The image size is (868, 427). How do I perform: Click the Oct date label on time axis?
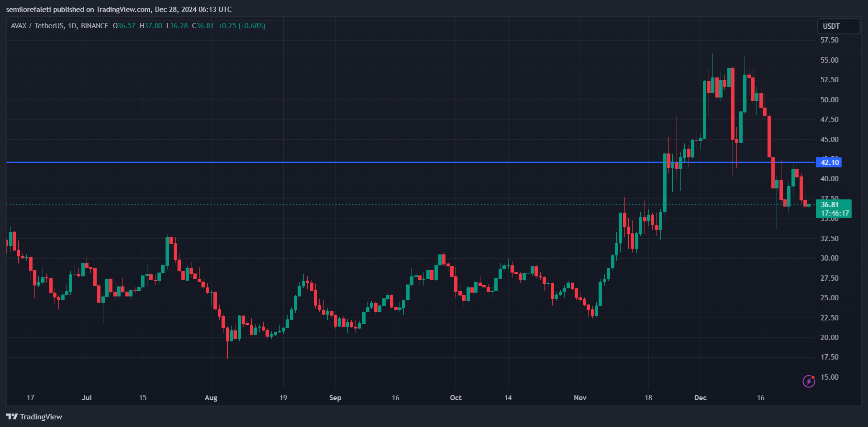456,398
